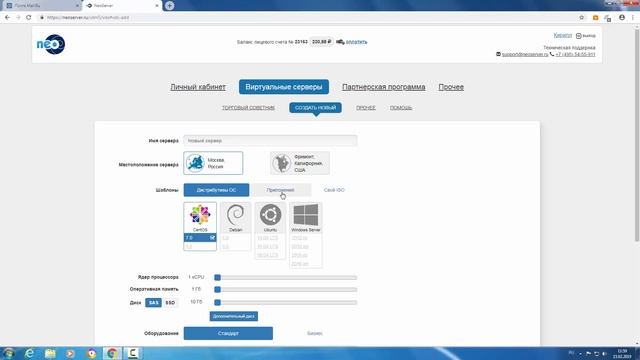Click the exit icon in the page header

tap(578, 36)
